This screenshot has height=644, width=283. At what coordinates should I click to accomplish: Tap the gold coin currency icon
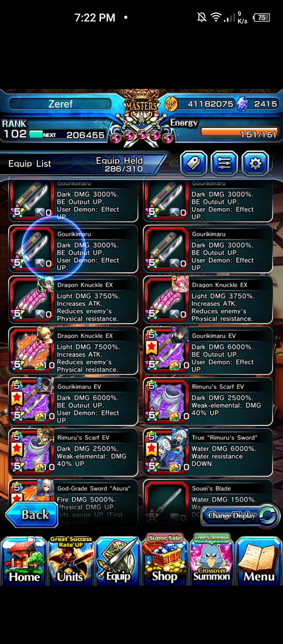pos(171,104)
